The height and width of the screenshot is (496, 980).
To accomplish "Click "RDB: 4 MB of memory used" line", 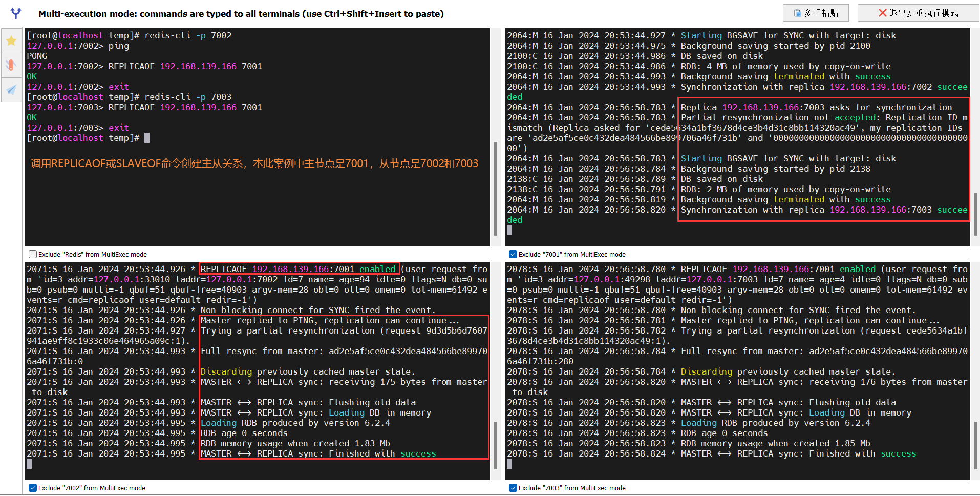I will click(x=785, y=66).
